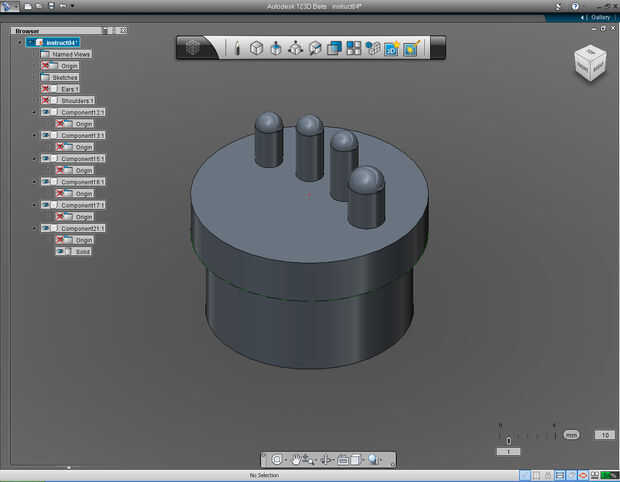Collapse the Component1:3:1 tree node
The width and height of the screenshot is (620, 482).
[34, 135]
